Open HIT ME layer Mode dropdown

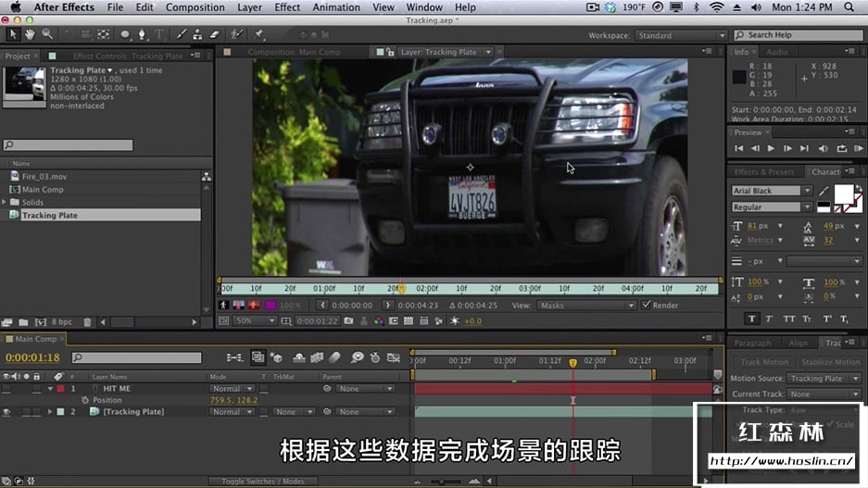point(232,389)
